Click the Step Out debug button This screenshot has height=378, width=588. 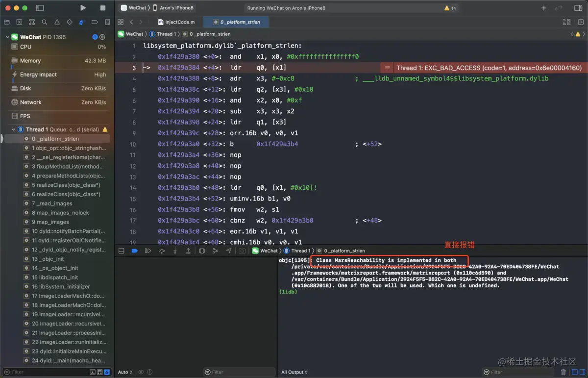(188, 251)
